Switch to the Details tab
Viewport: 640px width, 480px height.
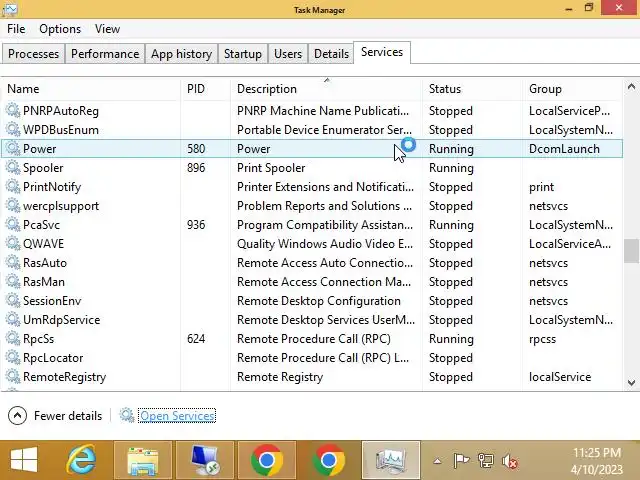[x=331, y=54]
